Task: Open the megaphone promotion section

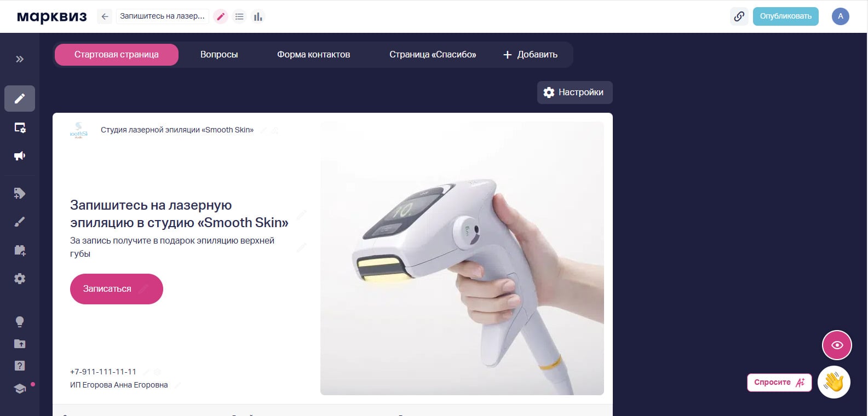Action: coord(20,156)
